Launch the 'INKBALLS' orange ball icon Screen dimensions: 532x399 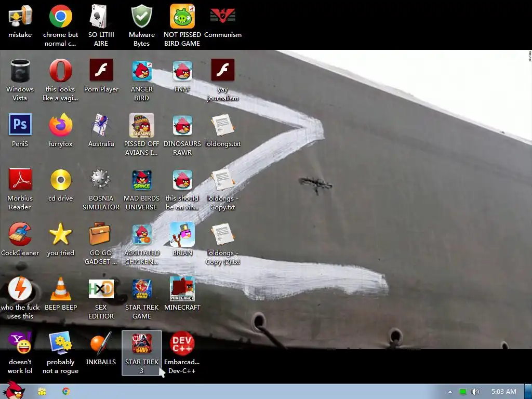(101, 343)
